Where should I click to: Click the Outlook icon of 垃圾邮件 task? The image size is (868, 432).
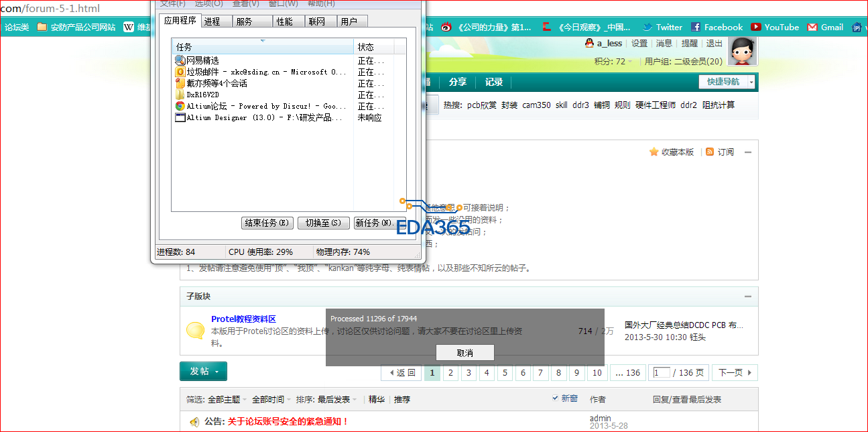point(180,72)
